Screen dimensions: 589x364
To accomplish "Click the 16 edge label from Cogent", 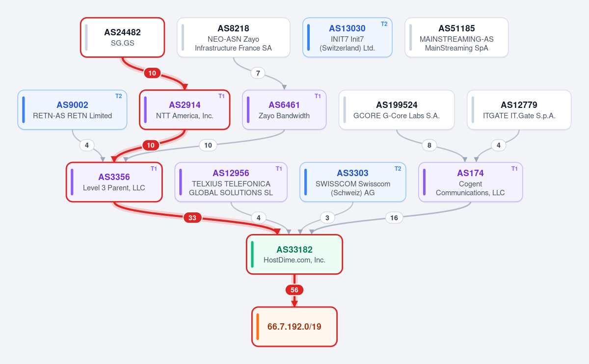I will (x=394, y=218).
